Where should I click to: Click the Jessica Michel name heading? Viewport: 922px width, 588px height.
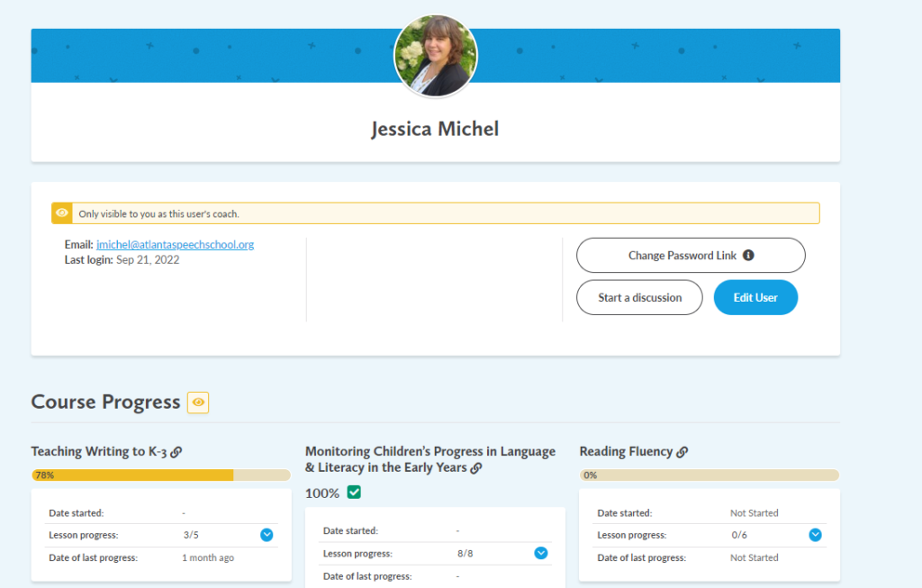(x=435, y=129)
